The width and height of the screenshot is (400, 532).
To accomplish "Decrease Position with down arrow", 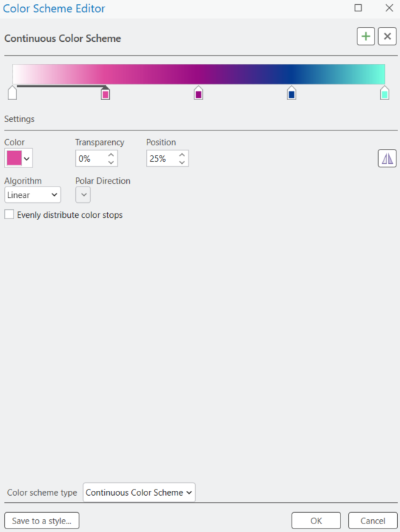I will pos(182,162).
